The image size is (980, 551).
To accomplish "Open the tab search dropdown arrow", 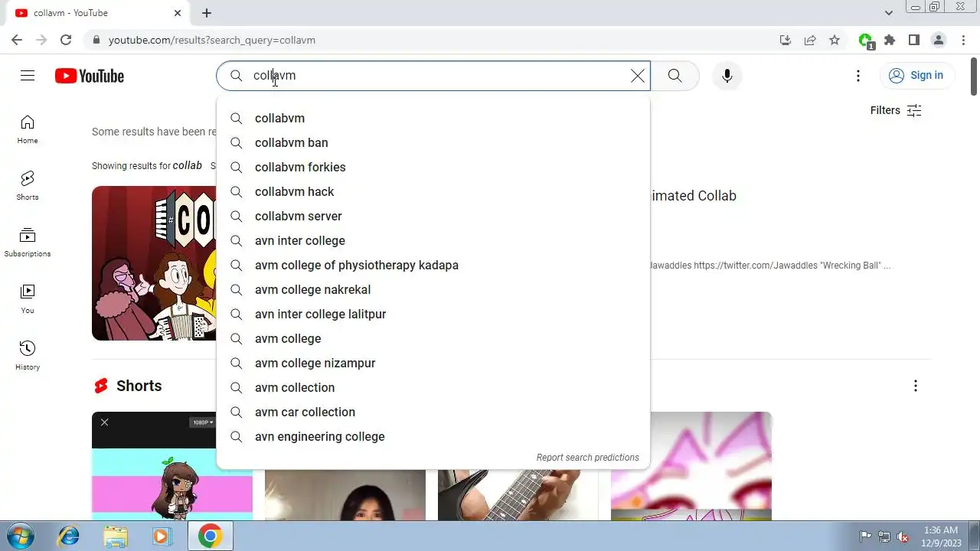I will [x=888, y=13].
